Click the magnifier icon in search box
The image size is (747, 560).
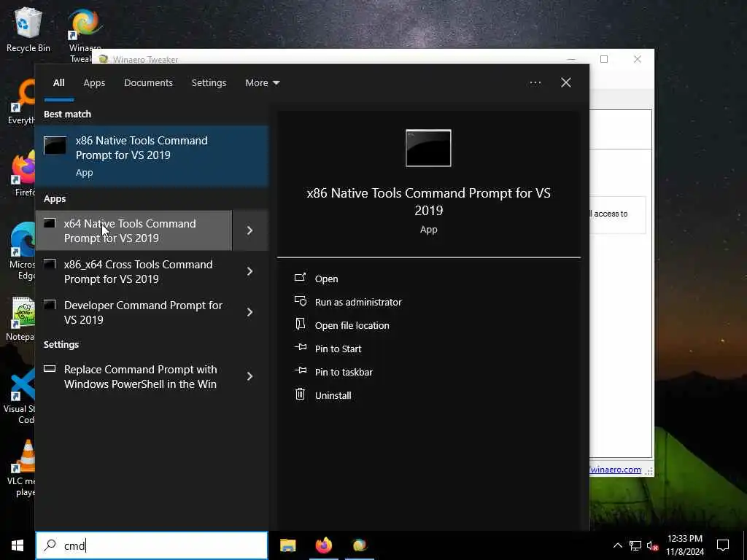pyautogui.click(x=50, y=545)
